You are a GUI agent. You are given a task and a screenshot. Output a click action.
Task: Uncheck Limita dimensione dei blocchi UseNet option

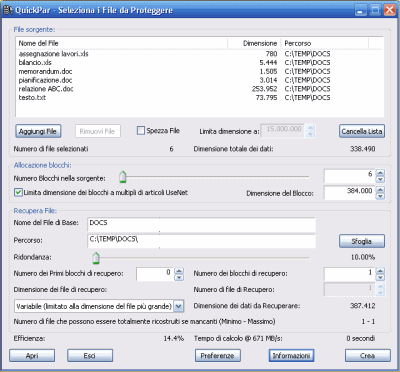pyautogui.click(x=18, y=192)
